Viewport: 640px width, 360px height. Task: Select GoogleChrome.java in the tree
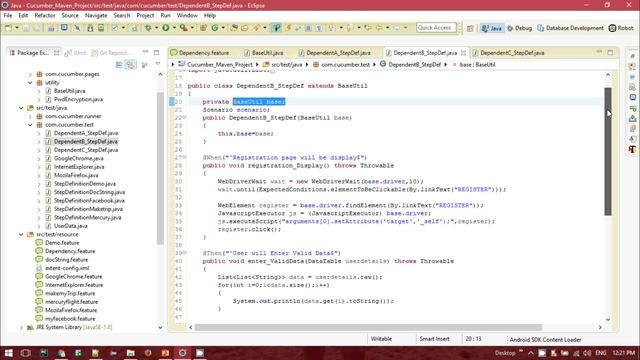point(78,159)
